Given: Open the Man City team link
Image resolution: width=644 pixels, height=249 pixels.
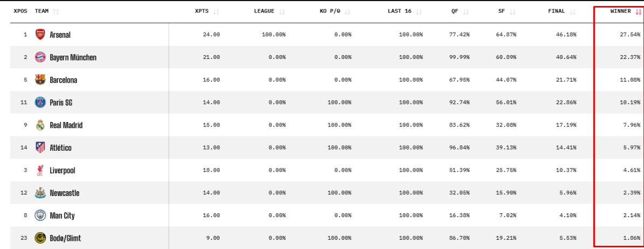Looking at the screenshot, I should 61,216.
